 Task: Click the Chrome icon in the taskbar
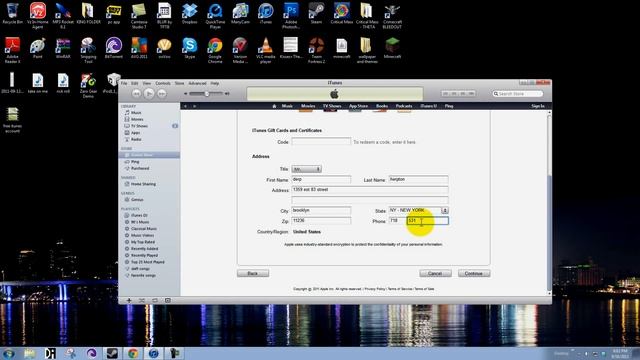(133, 353)
